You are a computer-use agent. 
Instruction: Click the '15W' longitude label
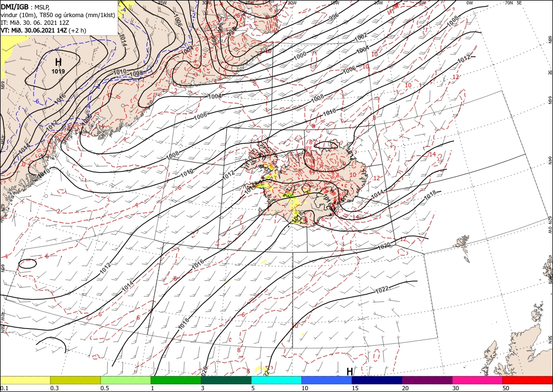tap(335, 2)
